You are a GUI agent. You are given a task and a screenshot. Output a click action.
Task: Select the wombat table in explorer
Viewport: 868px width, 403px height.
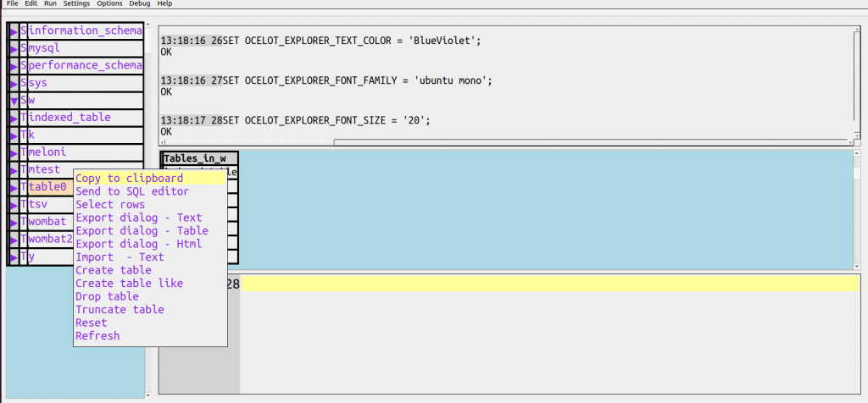coord(47,222)
